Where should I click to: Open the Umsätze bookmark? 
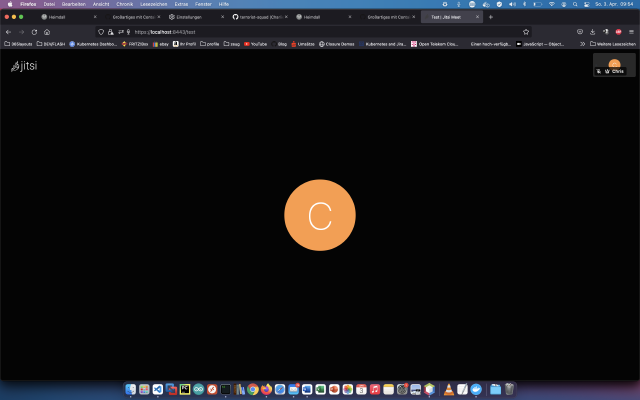tap(303, 44)
